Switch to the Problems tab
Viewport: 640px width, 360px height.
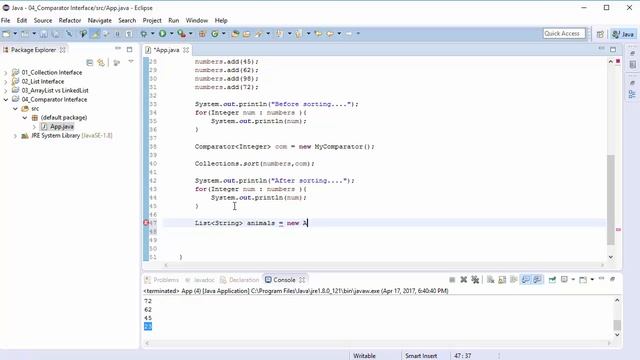(x=162, y=280)
